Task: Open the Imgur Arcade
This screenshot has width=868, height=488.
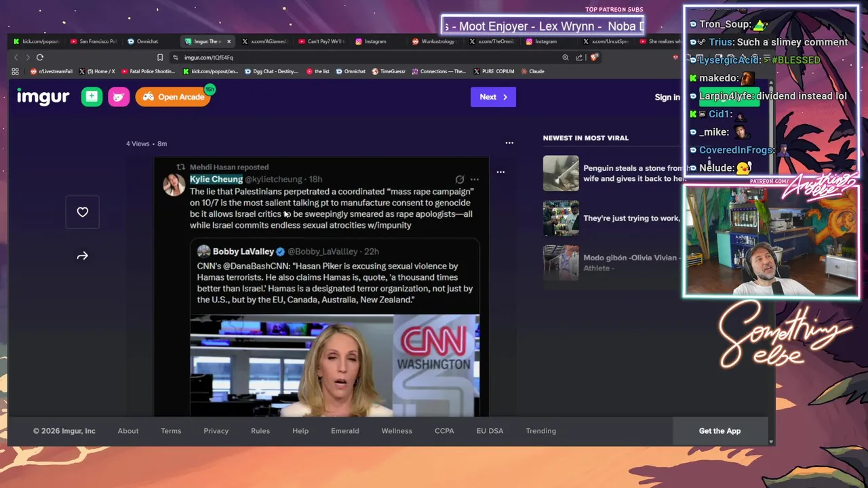Action: 173,97
